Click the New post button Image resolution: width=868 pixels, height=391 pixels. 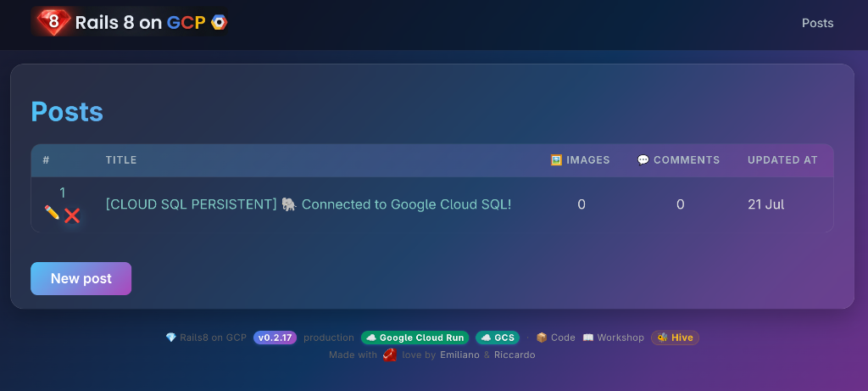coord(81,278)
